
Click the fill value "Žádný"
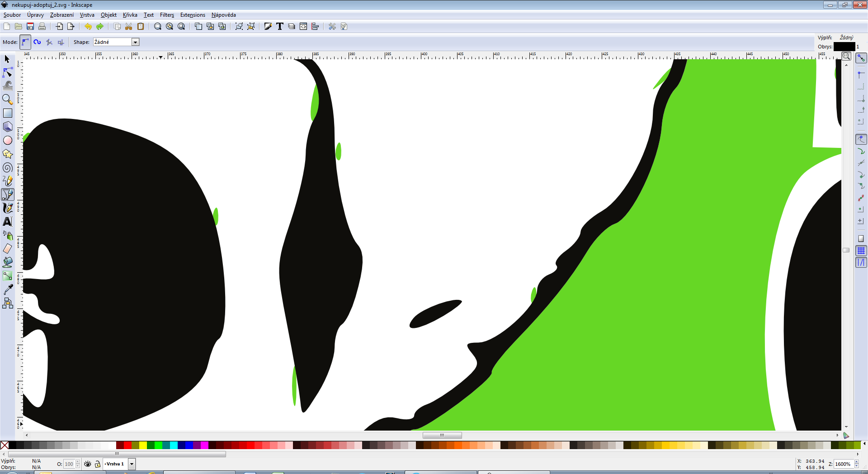coord(846,38)
